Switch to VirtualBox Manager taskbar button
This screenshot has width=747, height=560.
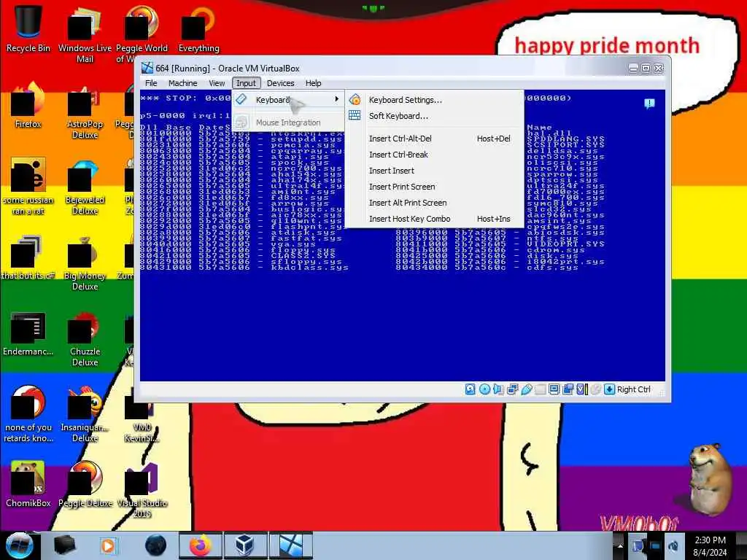tap(245, 545)
